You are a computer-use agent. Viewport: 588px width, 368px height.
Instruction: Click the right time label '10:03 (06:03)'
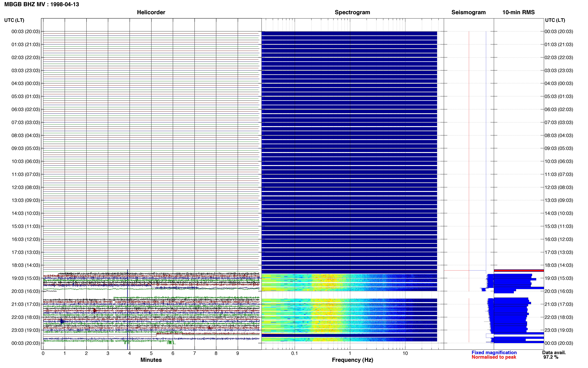pos(559,161)
